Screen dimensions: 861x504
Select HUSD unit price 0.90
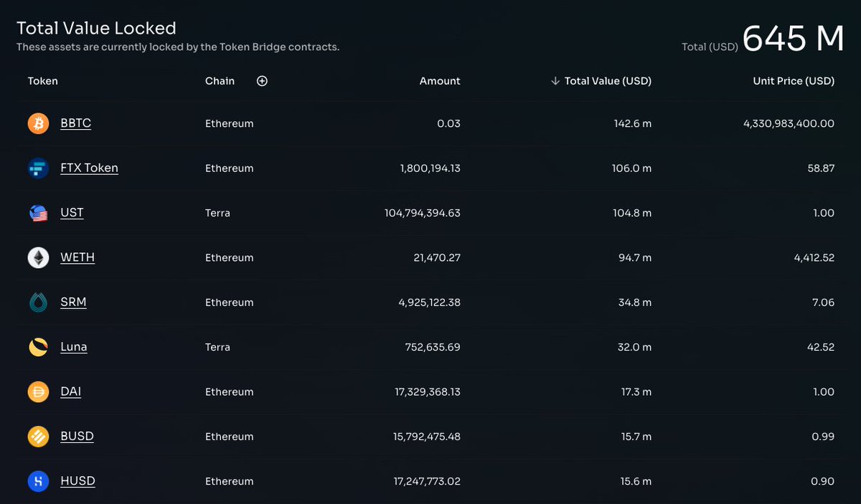[x=823, y=481]
